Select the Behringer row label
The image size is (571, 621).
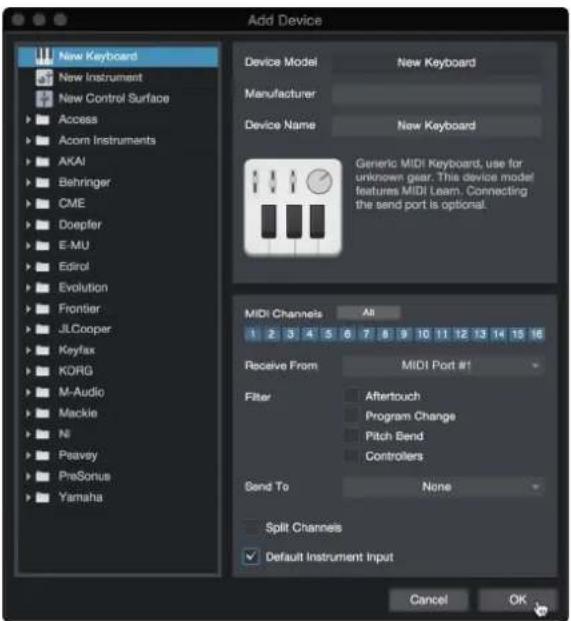coord(84,183)
